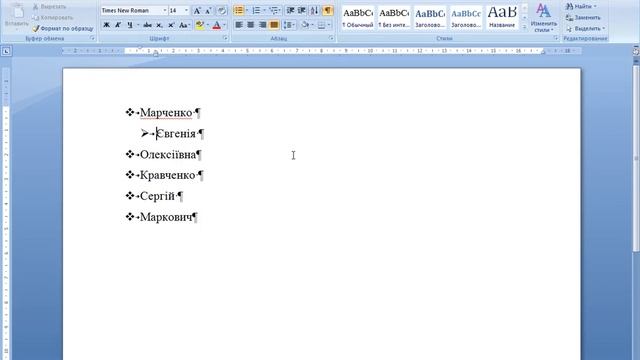Apply subscript formatting
This screenshot has width=640, height=360.
point(160,25)
